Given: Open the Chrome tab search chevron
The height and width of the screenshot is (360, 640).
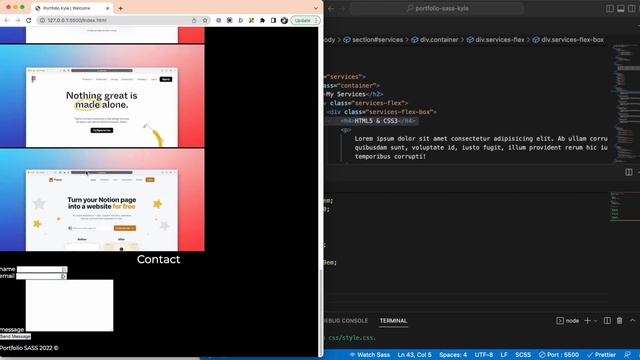Looking at the screenshot, I should 316,8.
